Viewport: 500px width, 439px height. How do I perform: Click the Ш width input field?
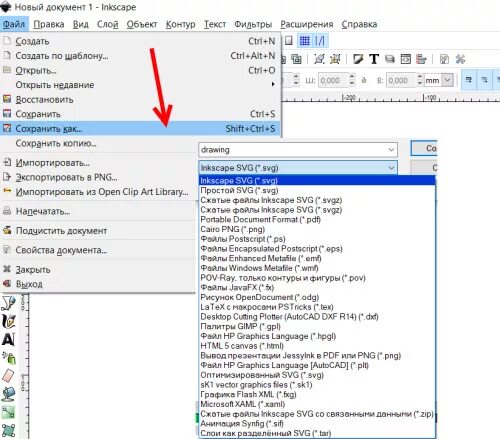click(333, 80)
